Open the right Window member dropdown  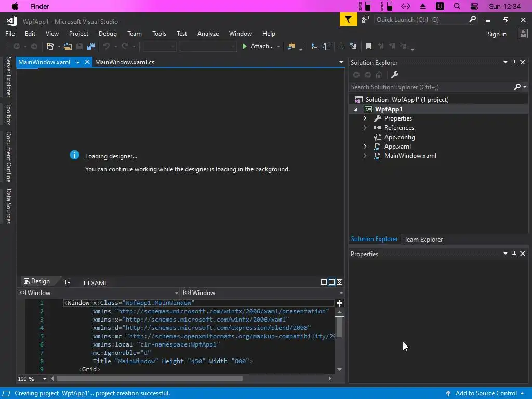click(x=341, y=293)
